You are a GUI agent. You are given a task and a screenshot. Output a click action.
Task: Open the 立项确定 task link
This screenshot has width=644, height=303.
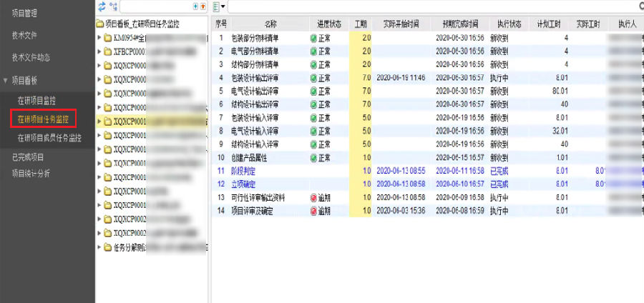(243, 185)
